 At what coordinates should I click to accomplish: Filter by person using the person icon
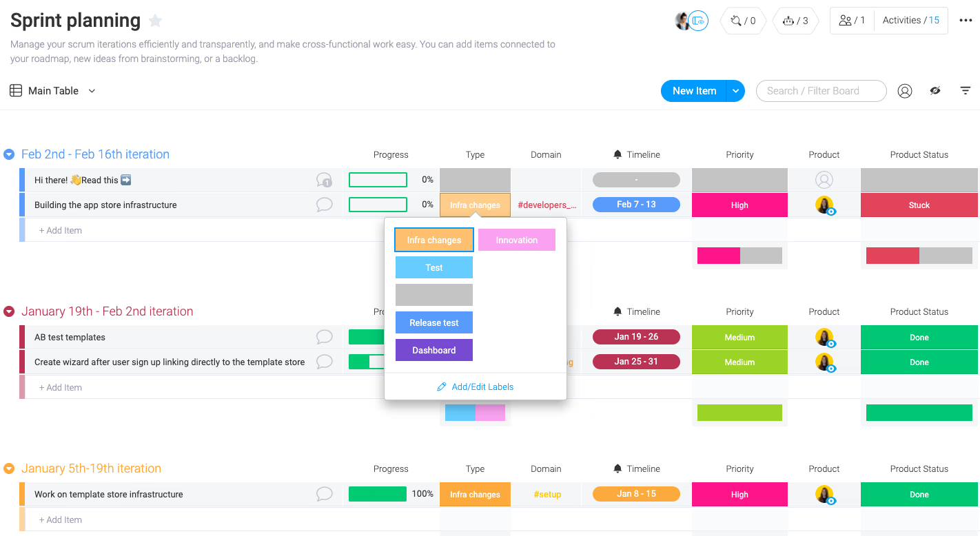click(x=905, y=91)
